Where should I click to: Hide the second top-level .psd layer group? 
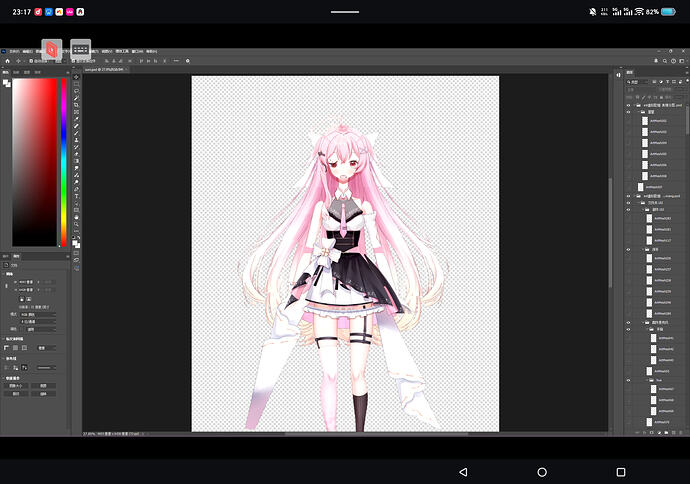628,196
